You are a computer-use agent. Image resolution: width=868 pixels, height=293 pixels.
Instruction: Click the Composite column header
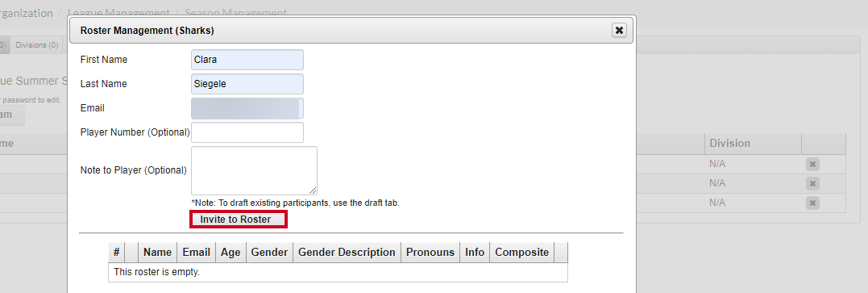click(x=521, y=252)
